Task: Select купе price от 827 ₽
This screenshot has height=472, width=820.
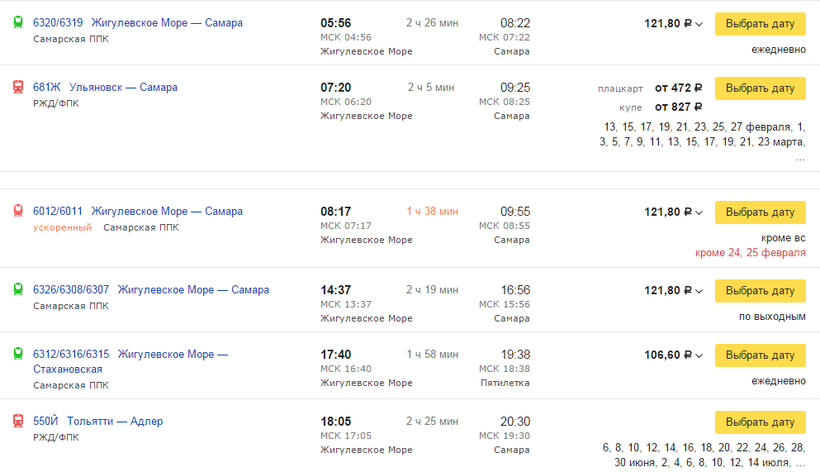Action: pyautogui.click(x=678, y=106)
